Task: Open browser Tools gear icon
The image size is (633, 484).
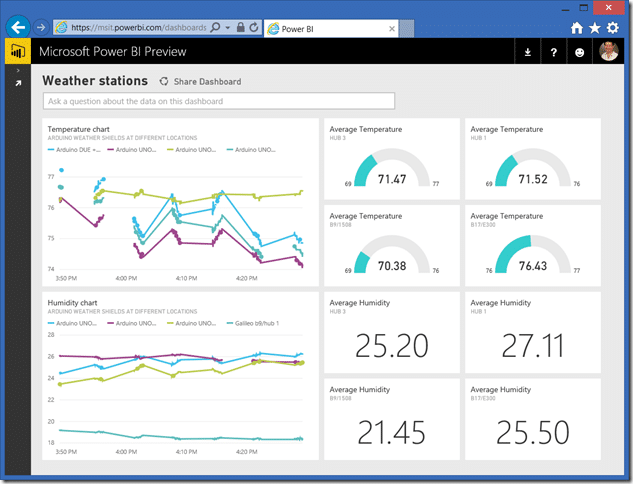Action: pos(612,27)
